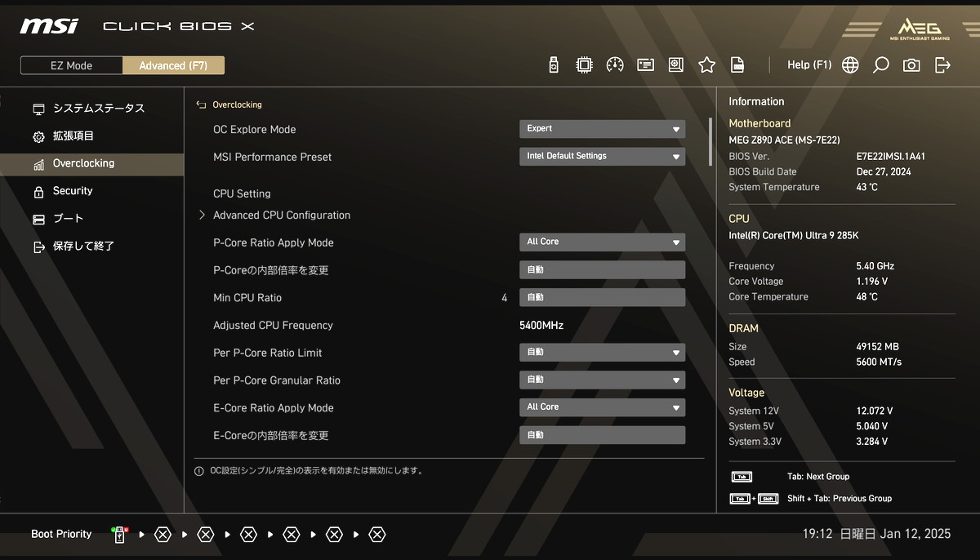Click Min CPU Ratio value field
This screenshot has height=560, width=980.
[x=602, y=297]
